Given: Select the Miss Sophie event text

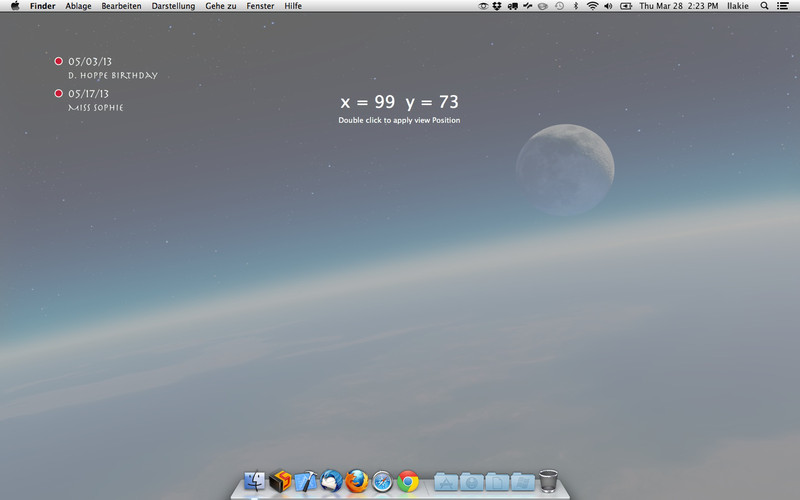Looking at the screenshot, I should coord(96,108).
